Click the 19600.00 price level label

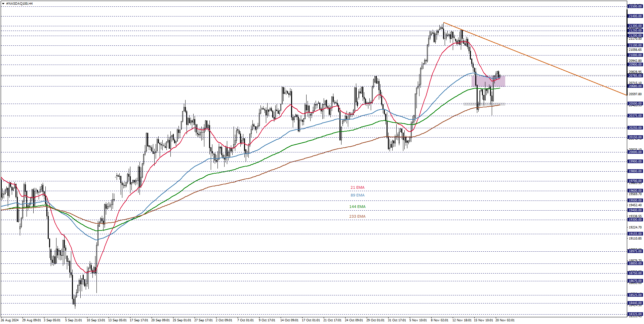[635, 191]
